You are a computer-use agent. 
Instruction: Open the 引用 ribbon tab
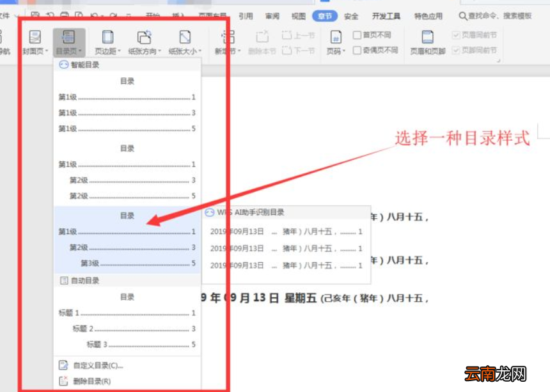click(246, 16)
